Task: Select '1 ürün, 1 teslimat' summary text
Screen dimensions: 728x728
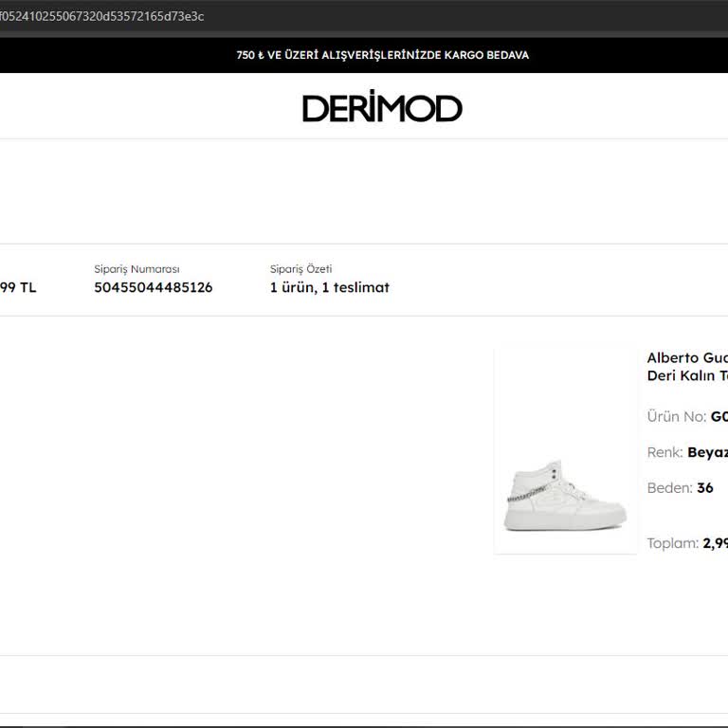Action: 330,287
